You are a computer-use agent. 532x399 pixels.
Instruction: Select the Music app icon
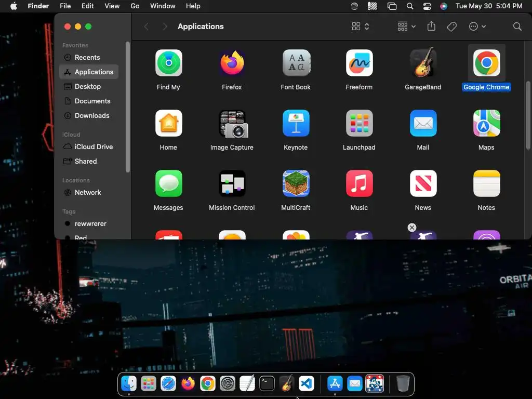point(360,183)
